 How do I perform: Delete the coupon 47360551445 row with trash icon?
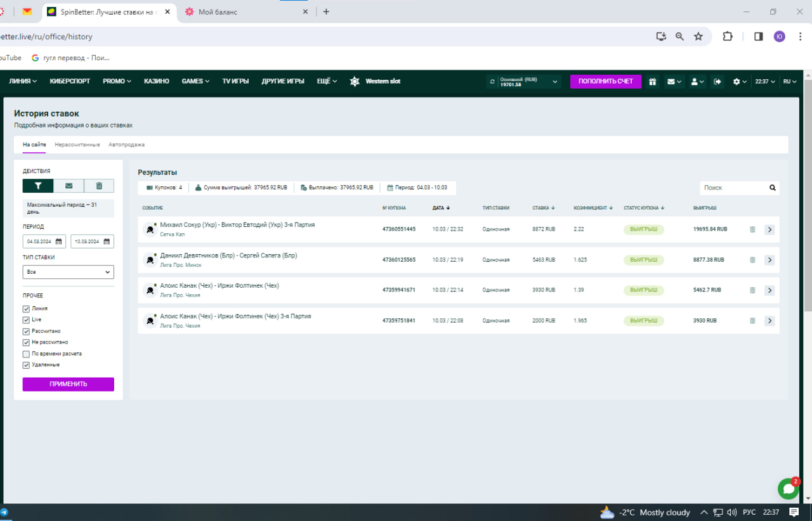pos(752,229)
